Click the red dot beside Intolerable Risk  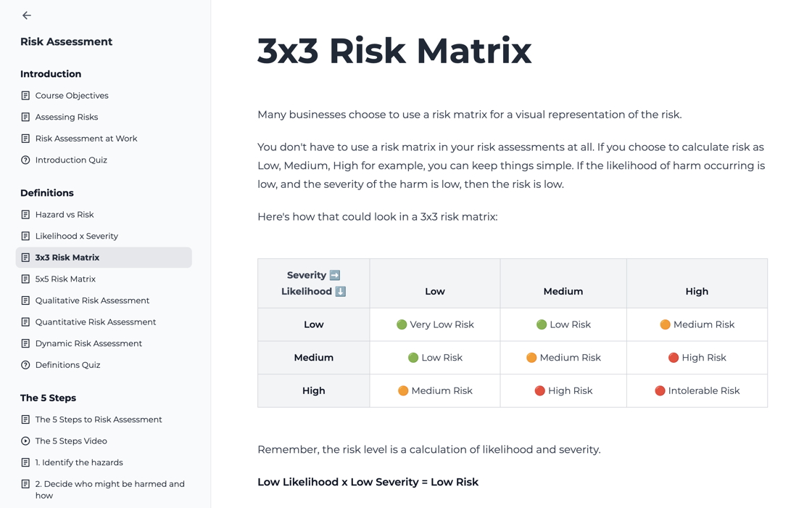pos(660,390)
